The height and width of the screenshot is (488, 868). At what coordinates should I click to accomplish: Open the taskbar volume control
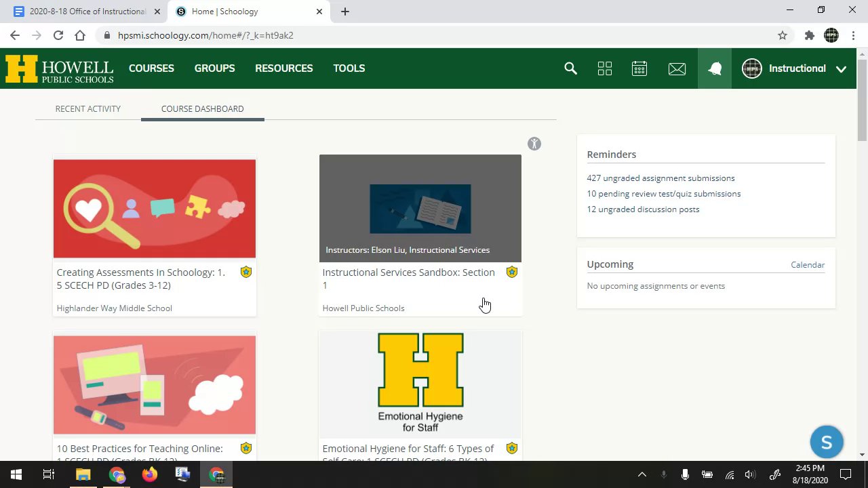[750, 474]
